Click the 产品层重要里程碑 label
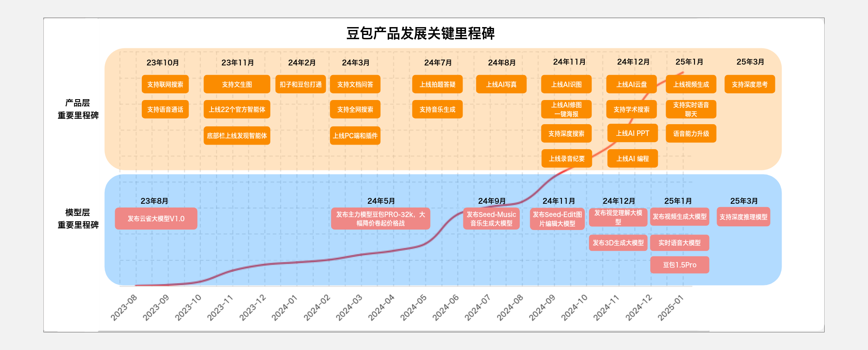 point(78,109)
